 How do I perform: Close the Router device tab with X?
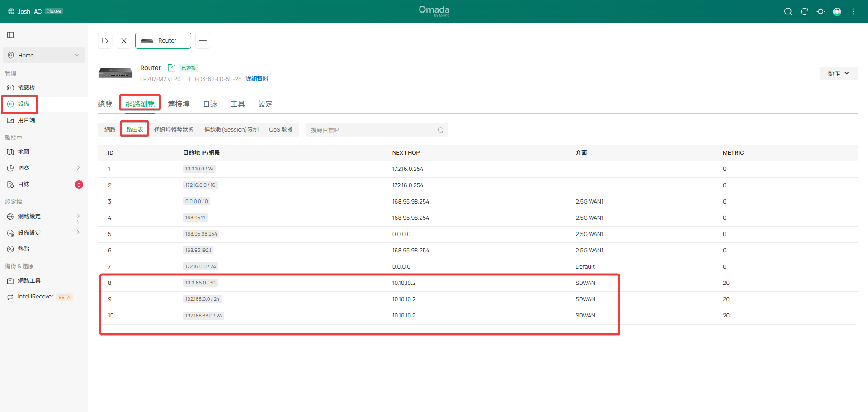pos(123,41)
